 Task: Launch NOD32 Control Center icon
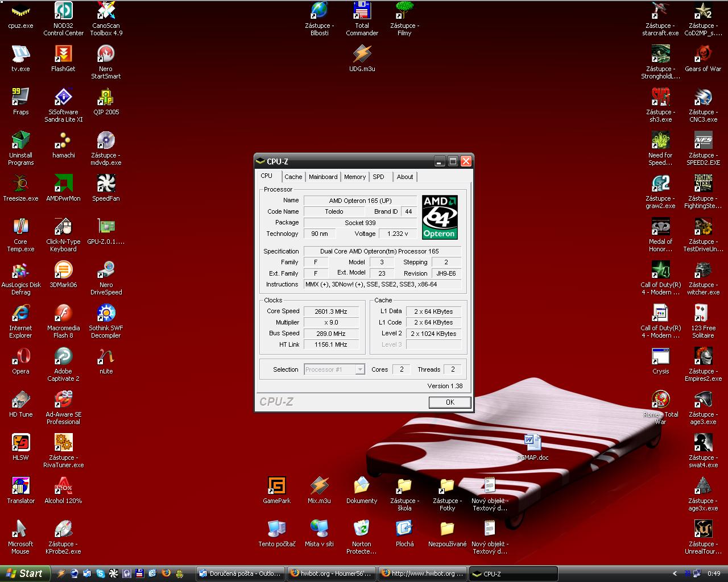[x=63, y=18]
